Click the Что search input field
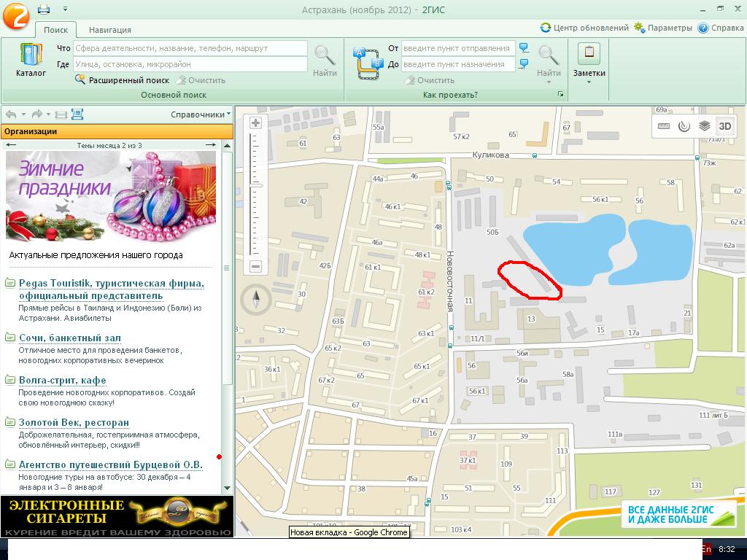The width and height of the screenshot is (747, 560). (190, 48)
